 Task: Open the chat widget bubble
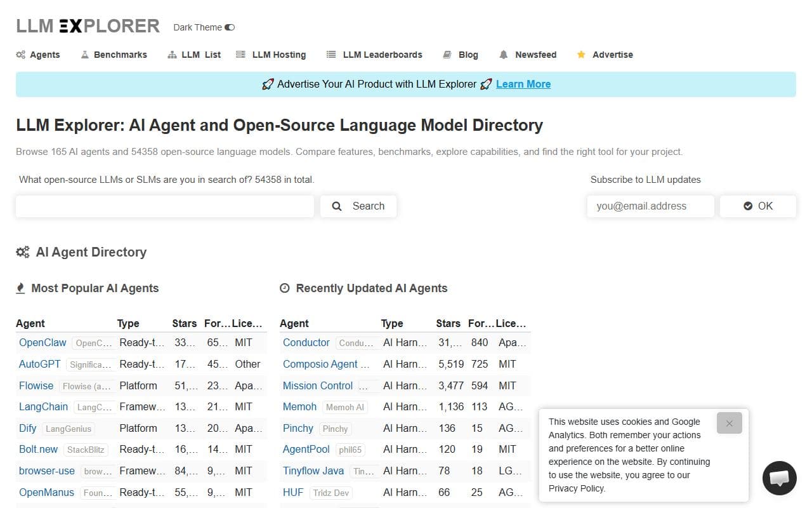click(779, 478)
